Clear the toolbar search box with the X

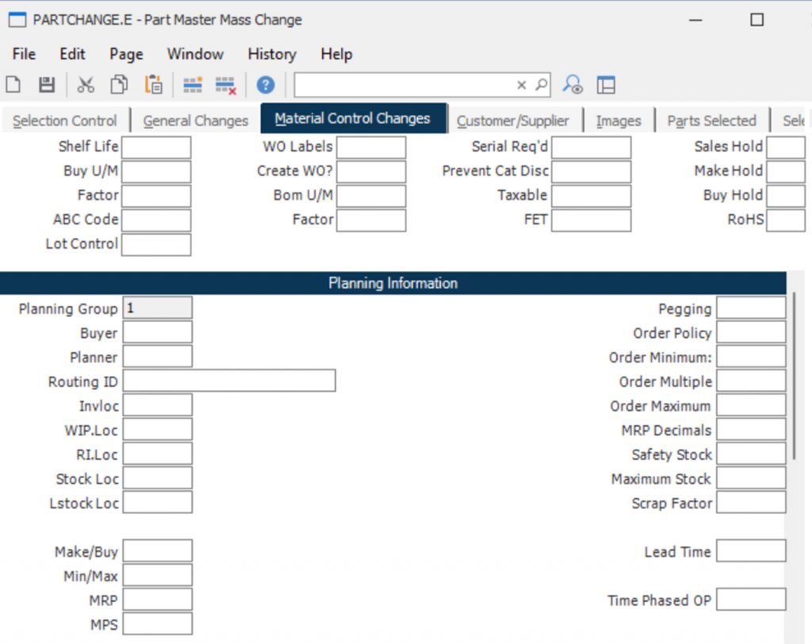[522, 85]
